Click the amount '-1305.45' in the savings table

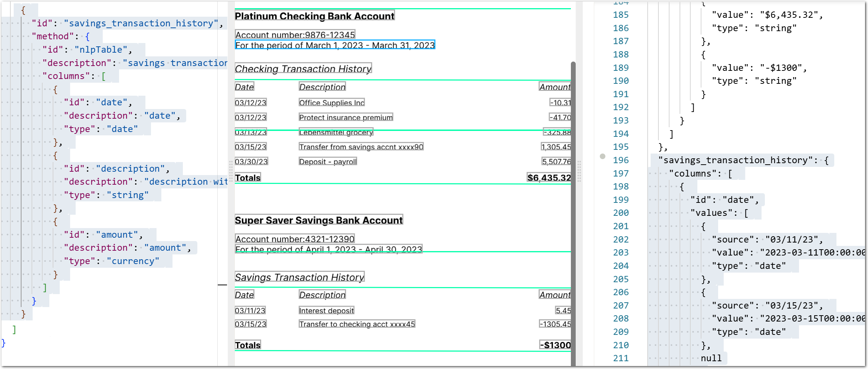(555, 324)
